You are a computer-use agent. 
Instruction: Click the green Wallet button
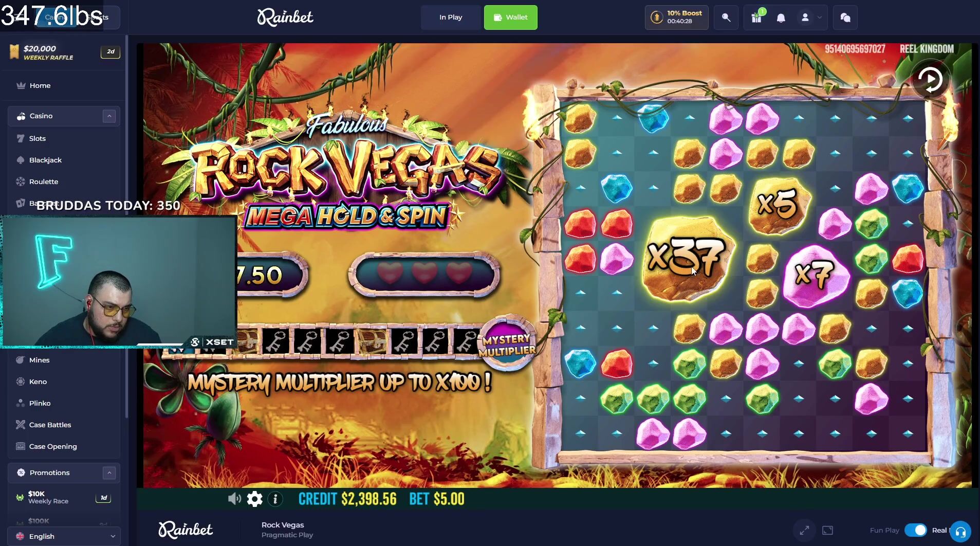tap(511, 17)
